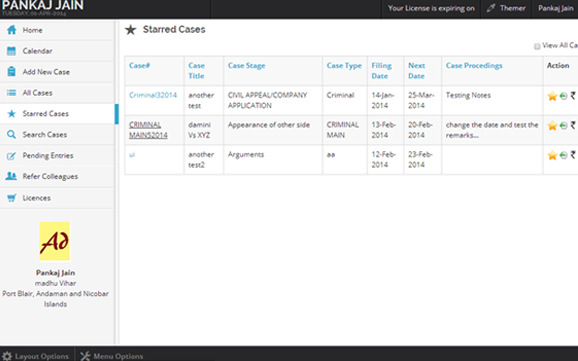Open Home from the sidebar menu
Screen dimensions: 578x361
[57, 30]
